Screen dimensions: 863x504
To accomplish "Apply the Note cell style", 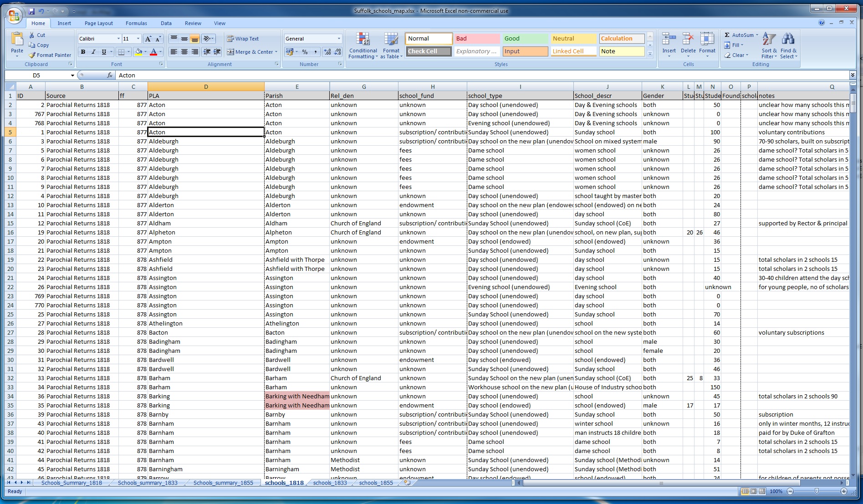I will click(x=622, y=51).
